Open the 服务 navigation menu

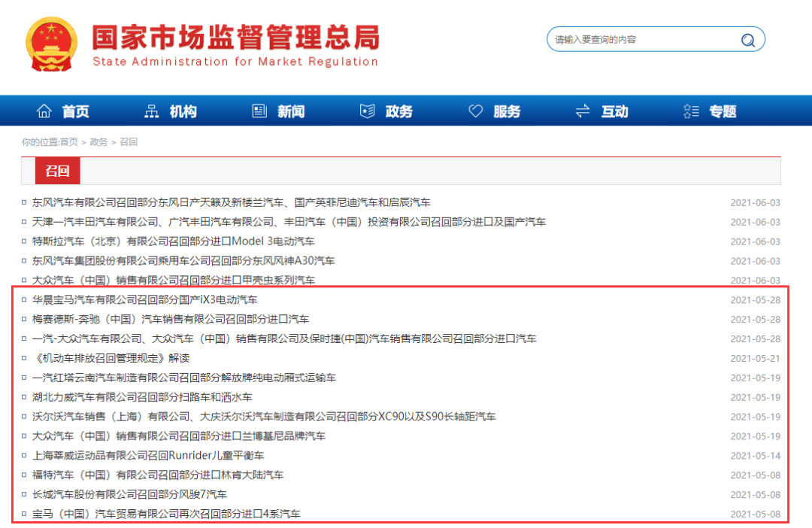(x=507, y=111)
